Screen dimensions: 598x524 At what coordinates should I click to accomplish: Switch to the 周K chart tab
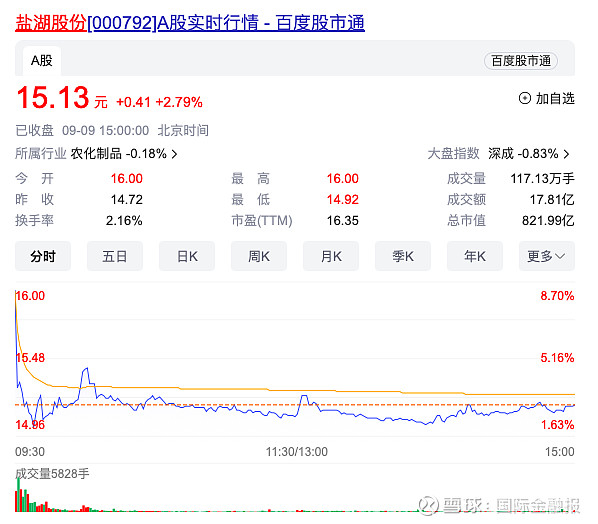[x=259, y=256]
